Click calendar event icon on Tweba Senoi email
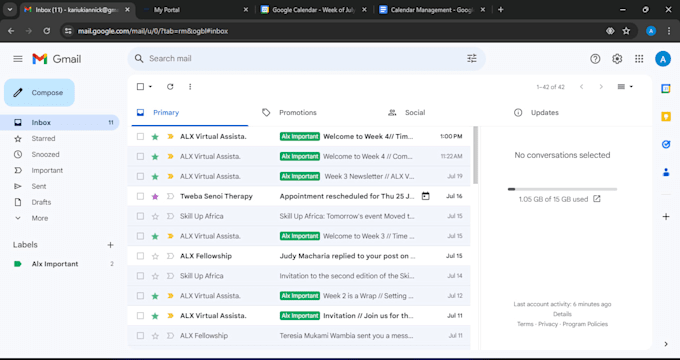This screenshot has width=680, height=360. click(425, 196)
